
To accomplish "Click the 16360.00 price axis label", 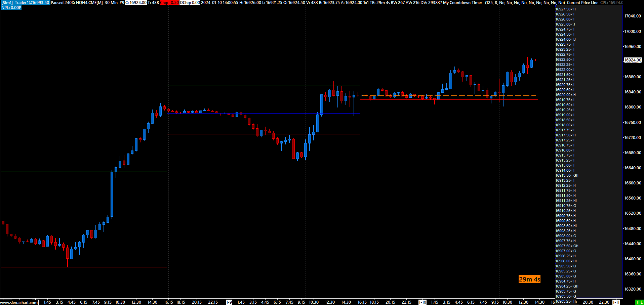I will [633, 274].
